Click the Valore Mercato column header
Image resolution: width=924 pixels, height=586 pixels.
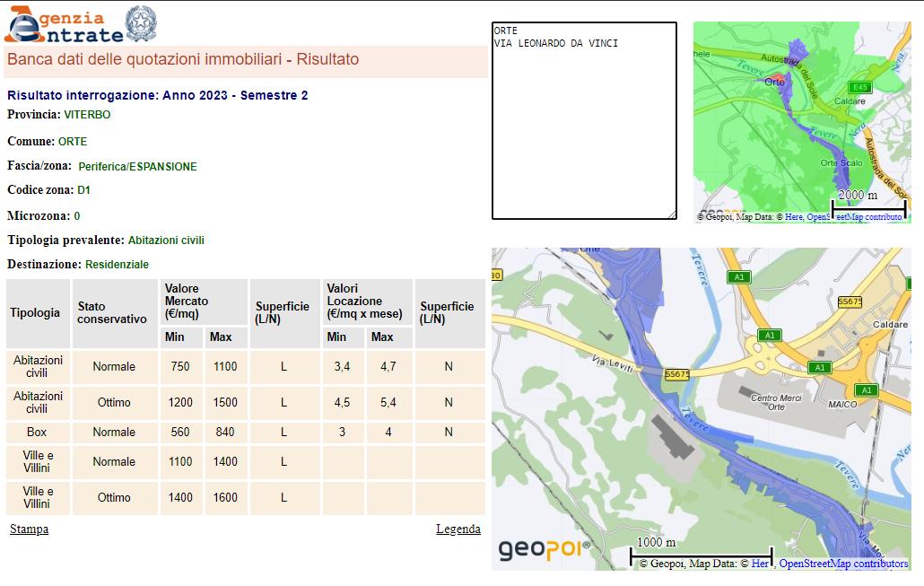point(204,302)
